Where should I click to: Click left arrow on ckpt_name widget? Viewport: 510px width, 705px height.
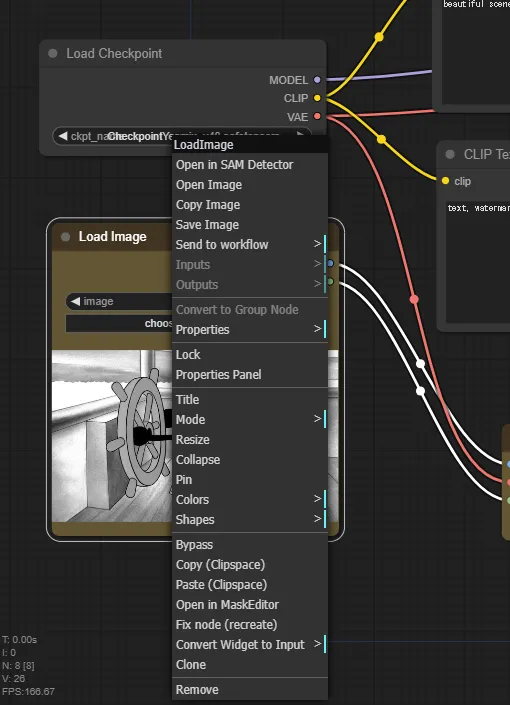pos(63,136)
